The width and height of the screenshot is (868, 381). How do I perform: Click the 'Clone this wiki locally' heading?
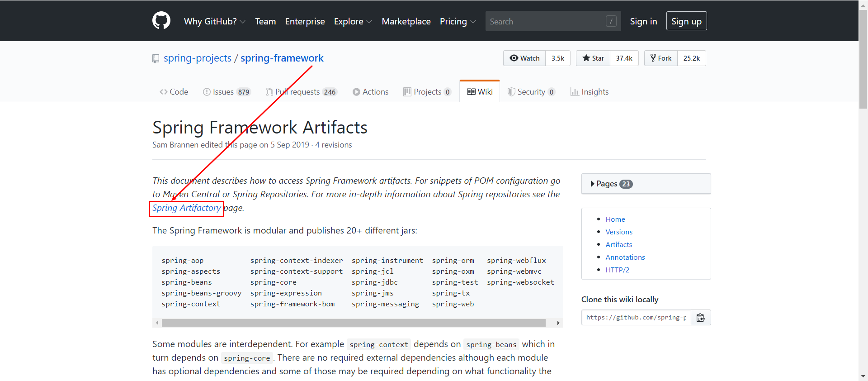click(620, 300)
